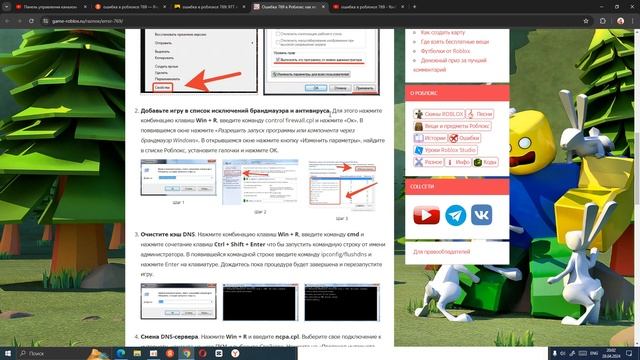Image resolution: width=640 pixels, height=360 pixels.
Task: Open Вещи и предметы Роблокс category
Action: tap(452, 126)
